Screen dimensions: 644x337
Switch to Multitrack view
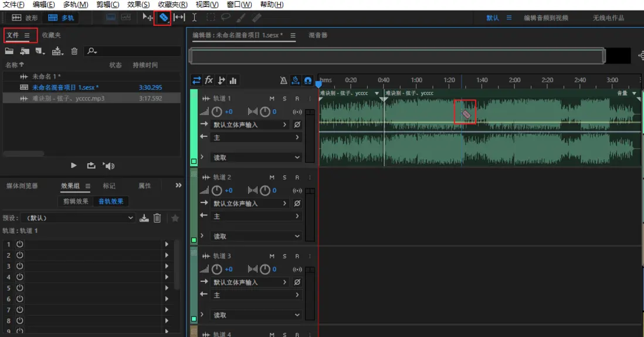[61, 18]
